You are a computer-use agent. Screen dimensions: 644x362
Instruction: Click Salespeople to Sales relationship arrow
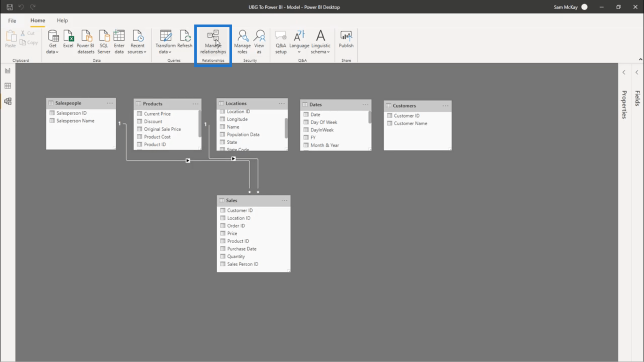click(x=188, y=161)
